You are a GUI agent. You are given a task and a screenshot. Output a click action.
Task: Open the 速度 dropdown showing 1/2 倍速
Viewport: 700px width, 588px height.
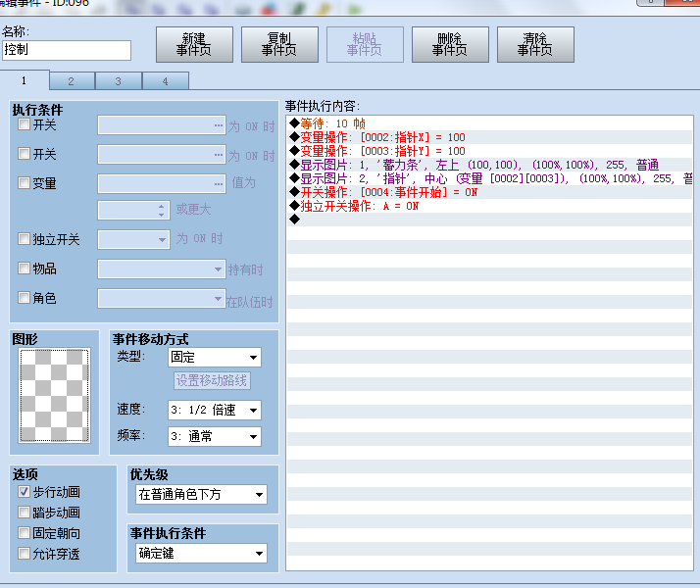coord(215,411)
